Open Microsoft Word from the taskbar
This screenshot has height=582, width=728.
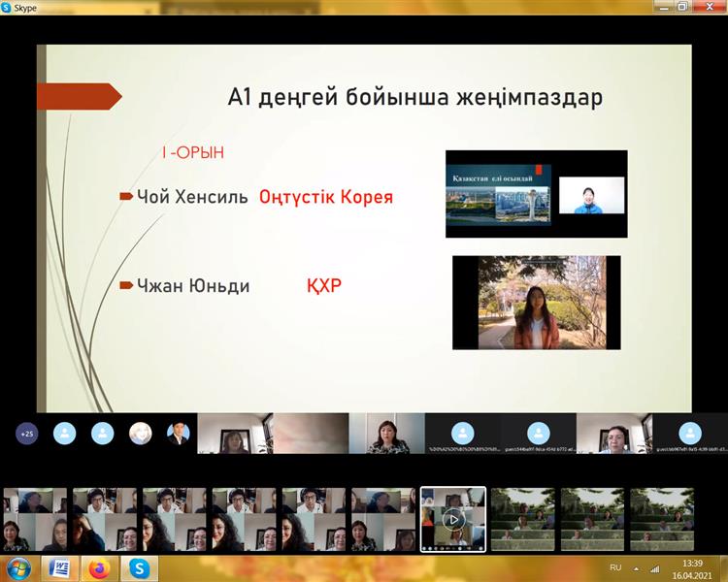point(58,566)
